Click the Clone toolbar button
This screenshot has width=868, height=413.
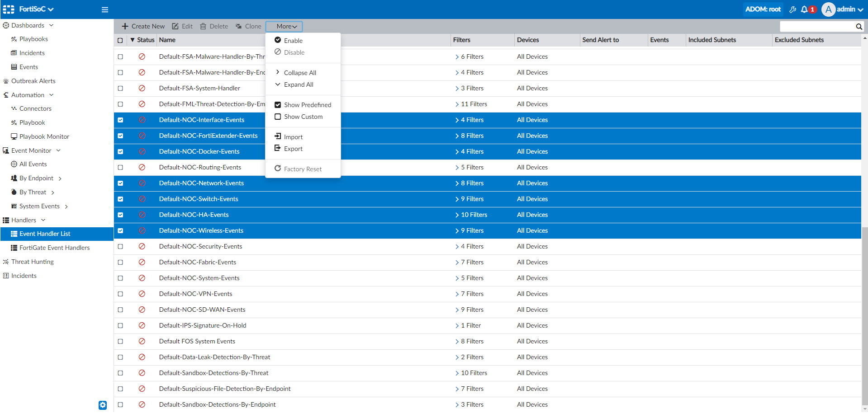click(248, 26)
